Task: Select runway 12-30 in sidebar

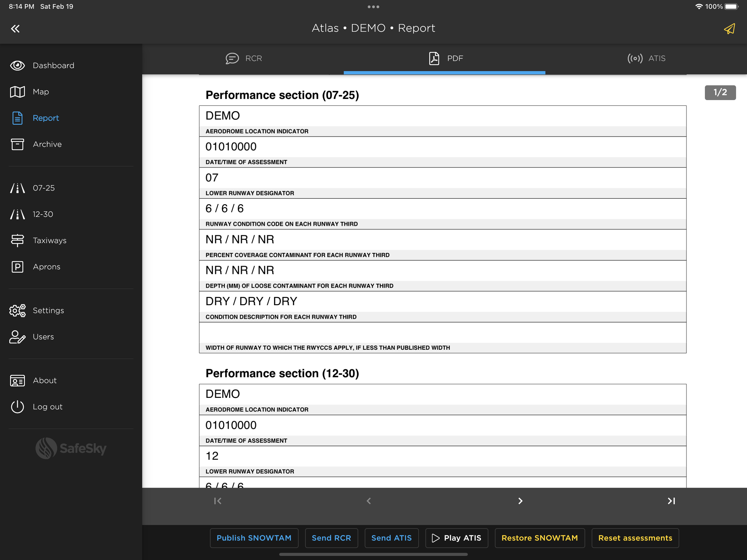Action: pyautogui.click(x=43, y=214)
